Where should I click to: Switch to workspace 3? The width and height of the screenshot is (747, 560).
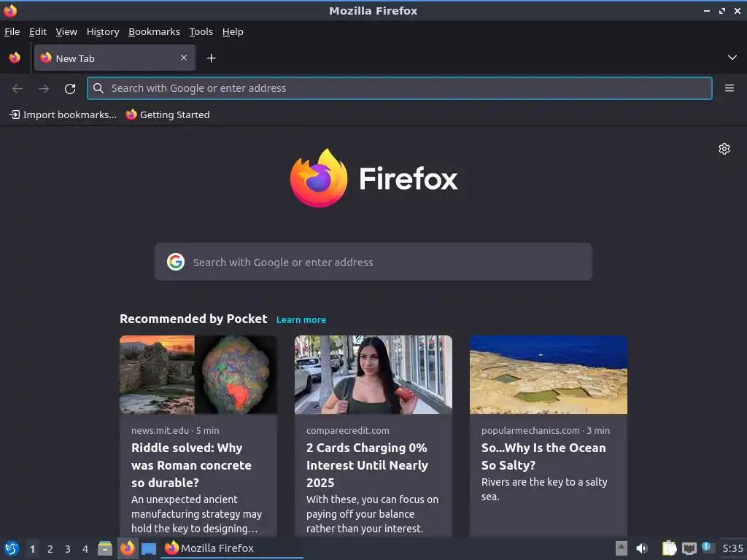tap(68, 549)
